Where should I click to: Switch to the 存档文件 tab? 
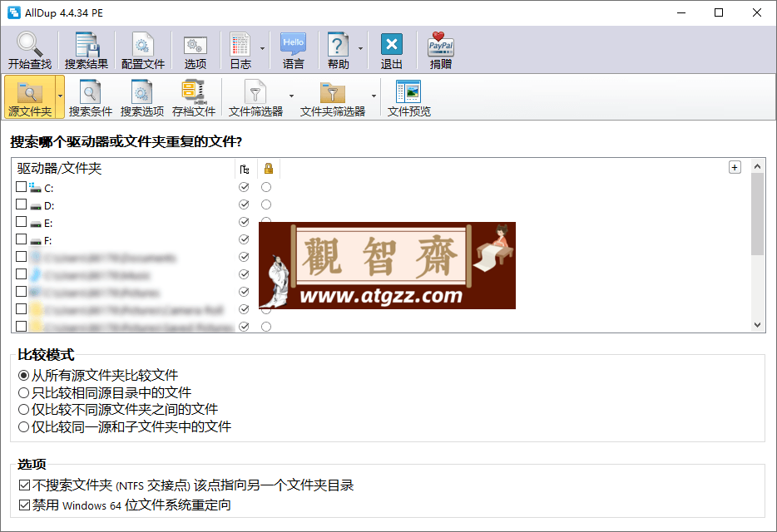194,97
